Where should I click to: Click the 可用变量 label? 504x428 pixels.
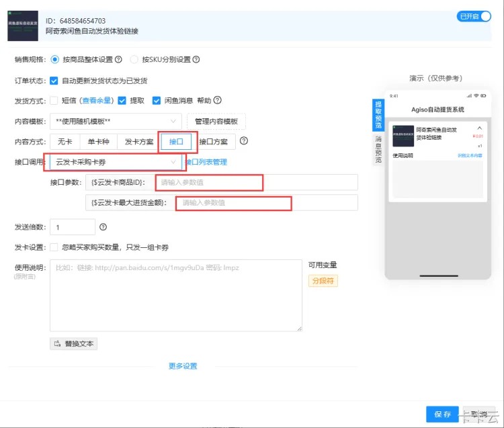[323, 265]
